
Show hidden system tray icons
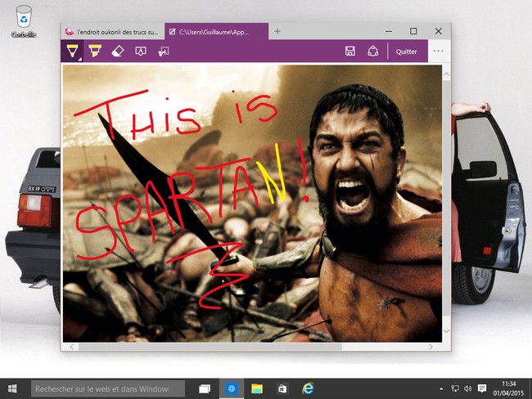click(441, 388)
